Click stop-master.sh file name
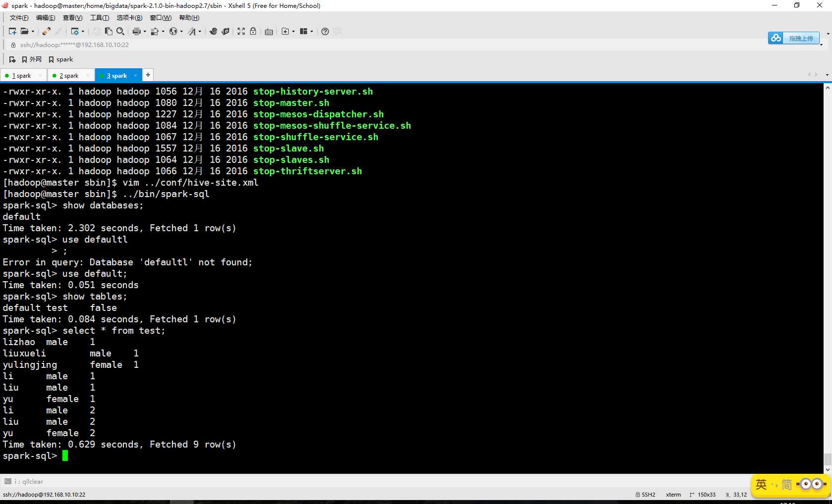Image resolution: width=832 pixels, height=504 pixels. (291, 103)
